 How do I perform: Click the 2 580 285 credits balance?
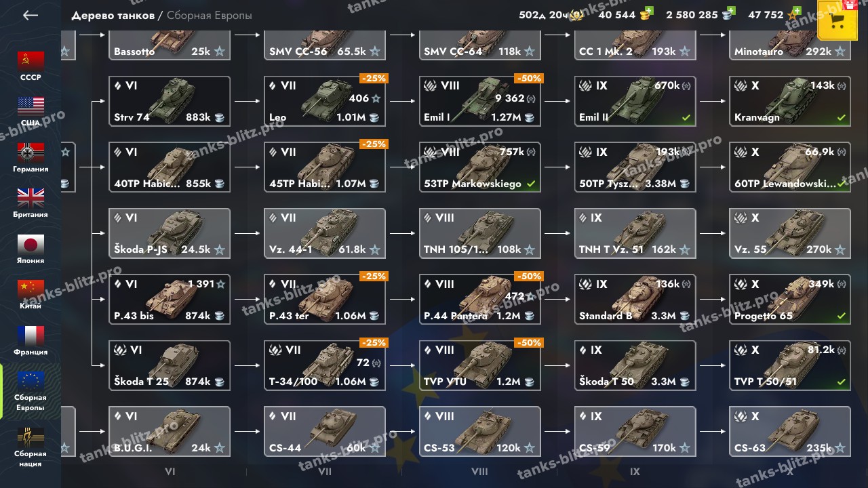click(692, 15)
